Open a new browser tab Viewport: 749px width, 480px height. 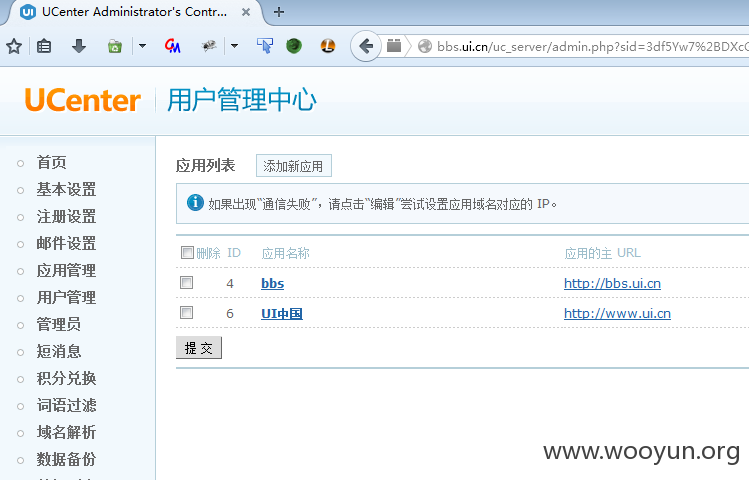(278, 12)
